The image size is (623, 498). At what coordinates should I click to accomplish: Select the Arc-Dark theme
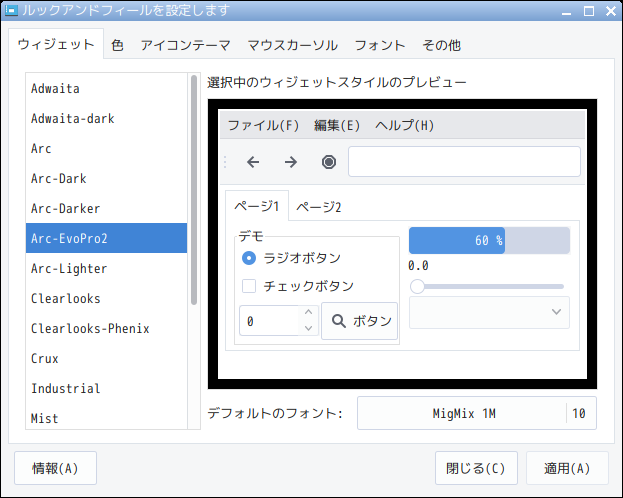pos(106,178)
